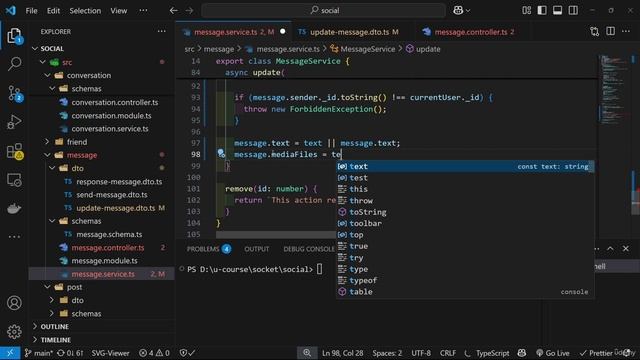Open conversation.controller.ts file
This screenshot has width=640, height=360.
click(x=115, y=102)
